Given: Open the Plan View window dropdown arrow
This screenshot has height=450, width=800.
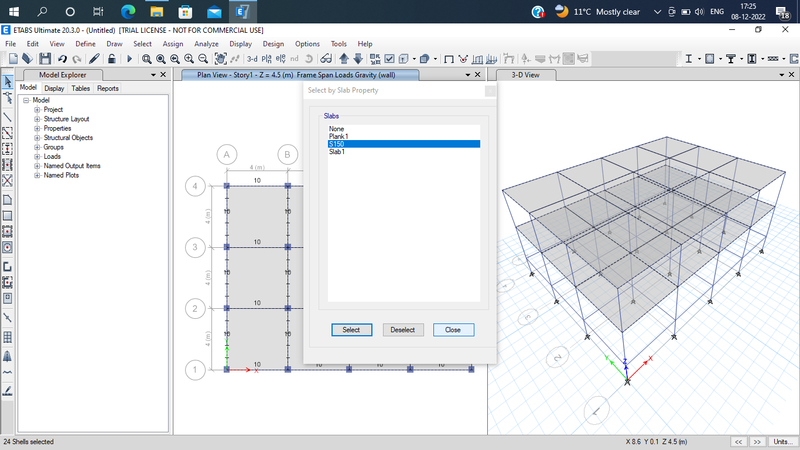Looking at the screenshot, I should pos(468,75).
